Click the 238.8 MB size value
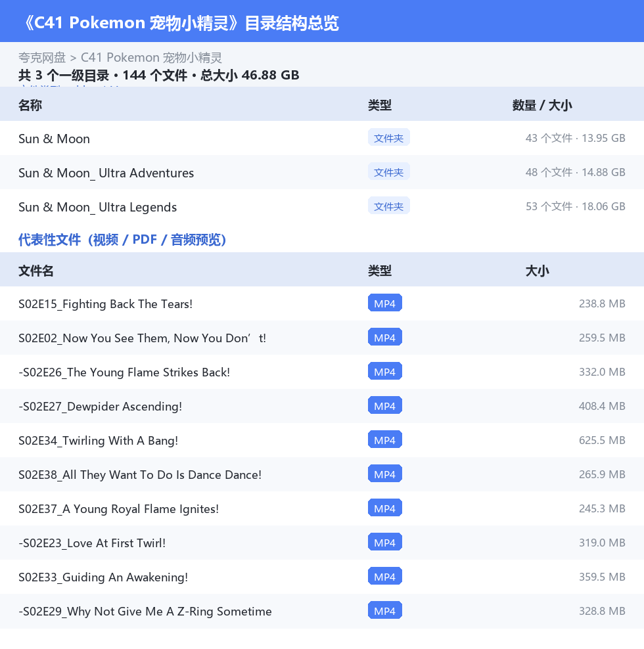644x649 pixels. click(602, 303)
